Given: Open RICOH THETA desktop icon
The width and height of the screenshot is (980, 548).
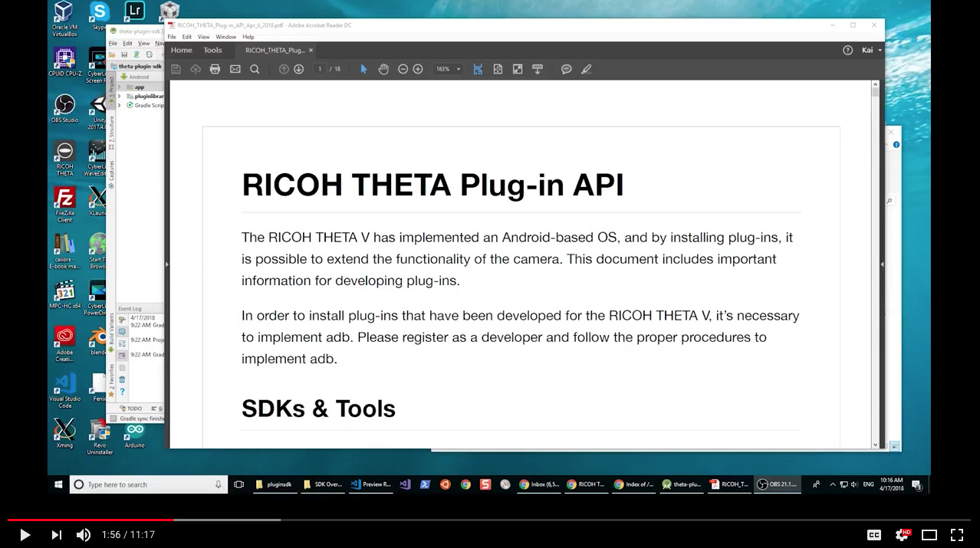Looking at the screenshot, I should (x=65, y=158).
